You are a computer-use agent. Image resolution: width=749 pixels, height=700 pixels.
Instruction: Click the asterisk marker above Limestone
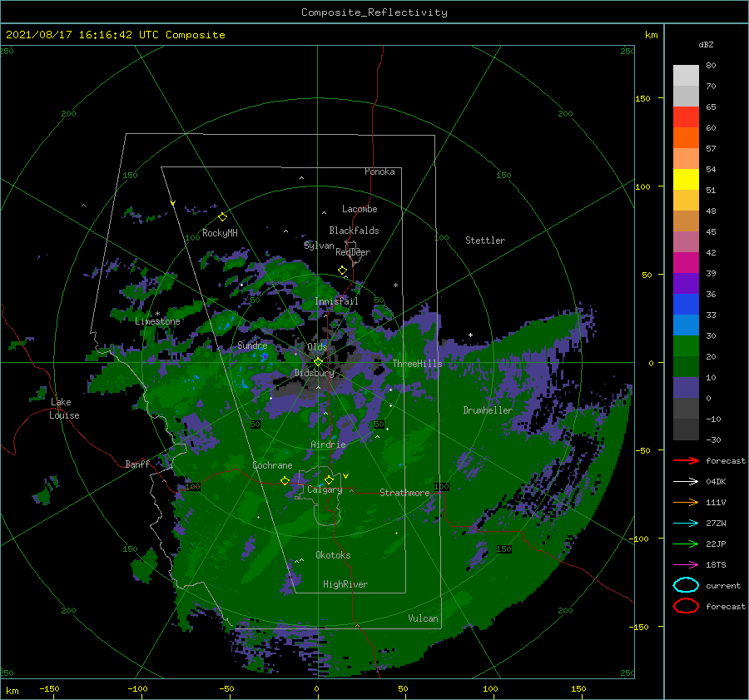pos(157,314)
